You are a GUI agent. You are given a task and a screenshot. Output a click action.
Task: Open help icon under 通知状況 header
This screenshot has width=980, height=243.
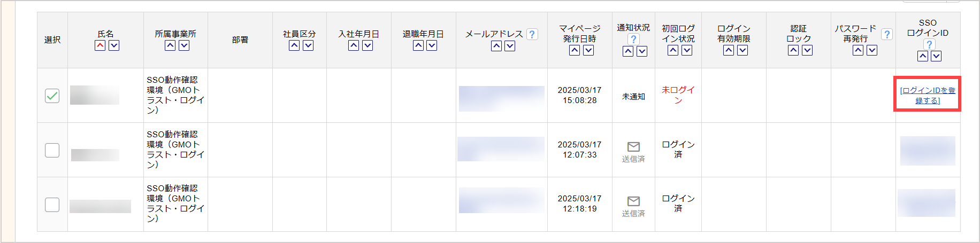coord(633,39)
